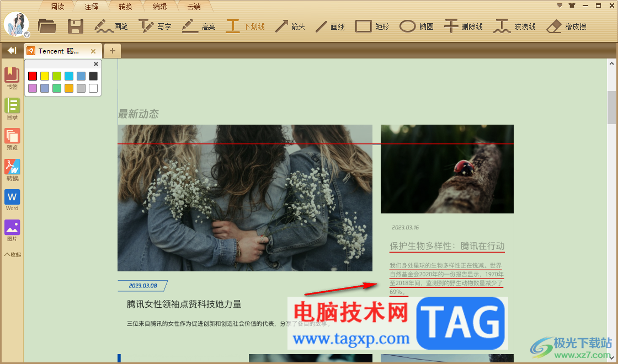The height and width of the screenshot is (364, 618).
Task: Pick the mint green swatch beside orange
Action: 57,88
